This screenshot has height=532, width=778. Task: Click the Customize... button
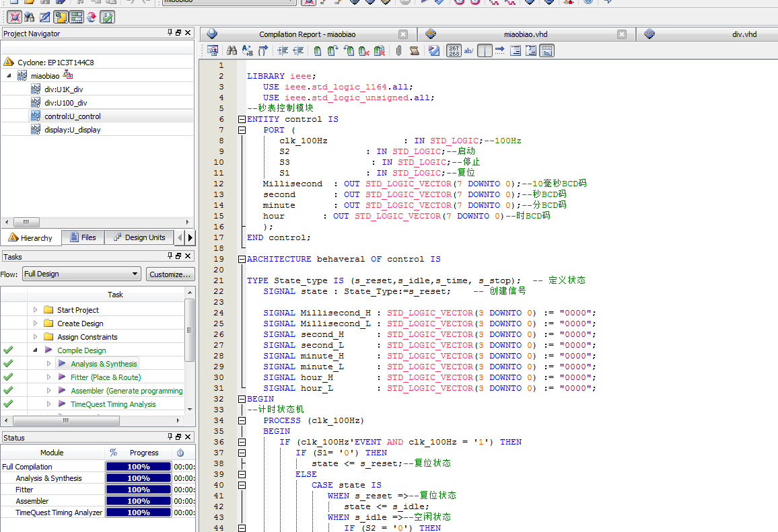(x=170, y=274)
